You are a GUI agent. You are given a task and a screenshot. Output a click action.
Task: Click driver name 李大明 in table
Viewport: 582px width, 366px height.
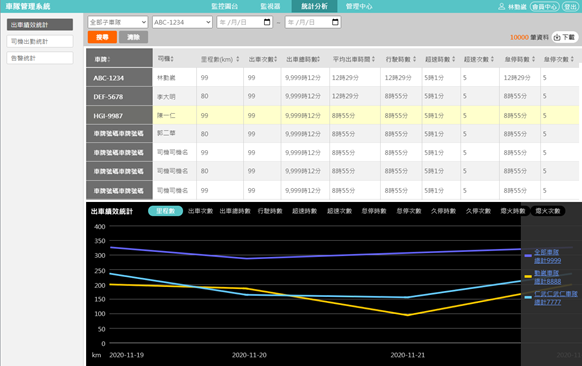point(166,97)
